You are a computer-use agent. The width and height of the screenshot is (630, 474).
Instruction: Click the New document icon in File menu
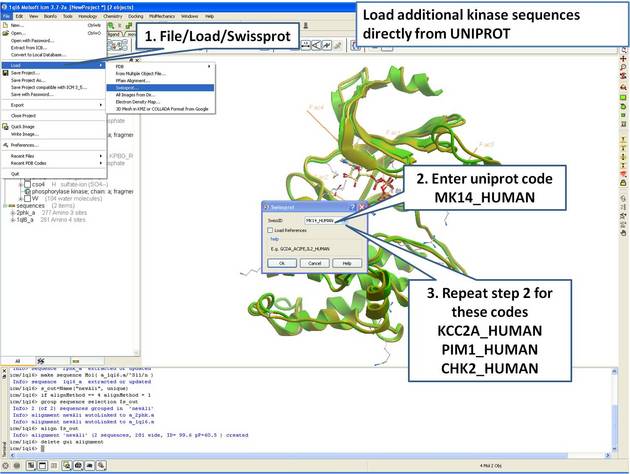(6, 25)
